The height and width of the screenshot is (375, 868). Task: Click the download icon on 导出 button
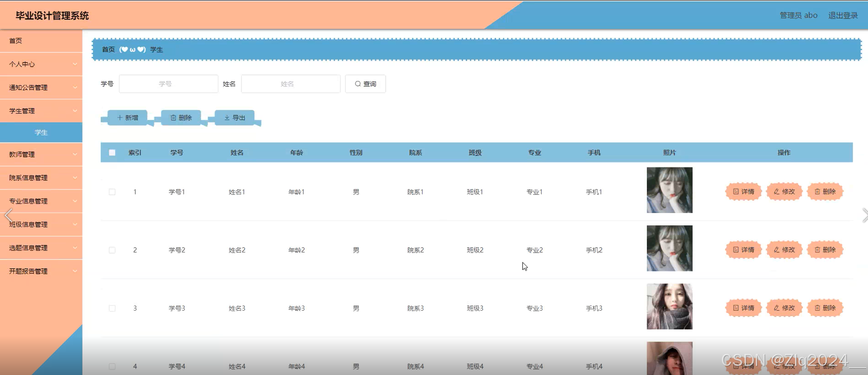[x=227, y=118]
